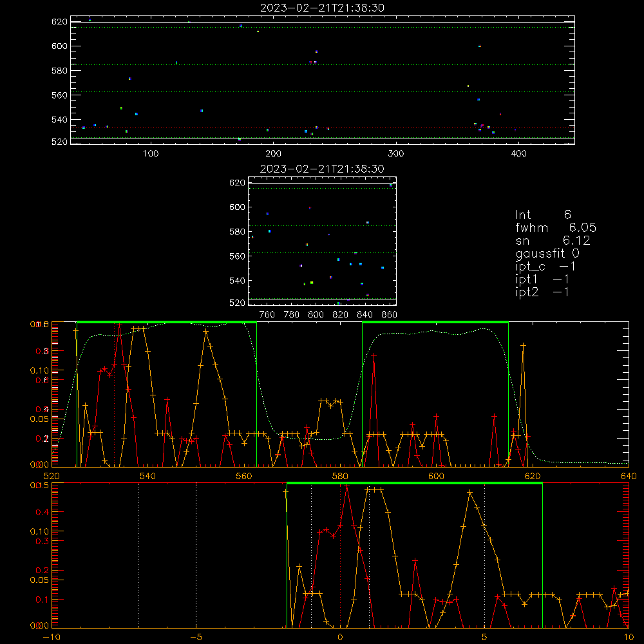The height and width of the screenshot is (644, 644).
Task: Click the orange peak near 619 in spectrum plot
Action: click(x=523, y=346)
